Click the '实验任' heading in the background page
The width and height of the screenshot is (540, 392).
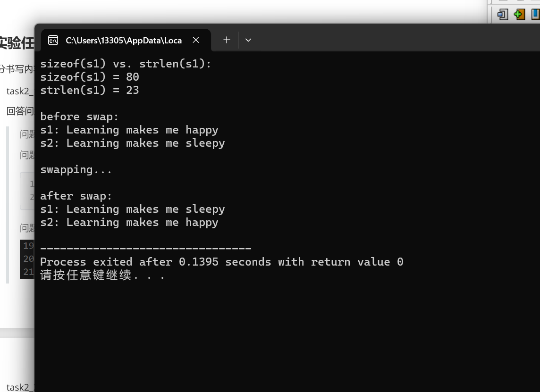17,43
